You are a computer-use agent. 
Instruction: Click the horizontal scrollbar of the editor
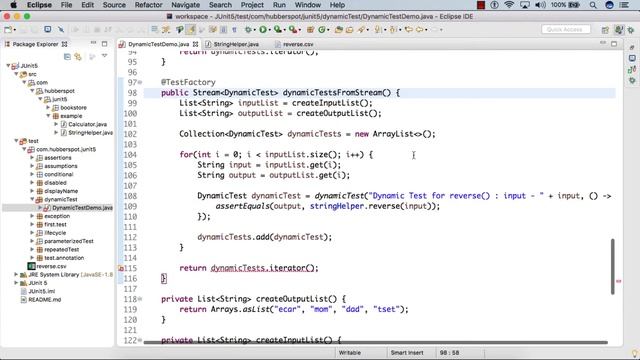pos(376,342)
